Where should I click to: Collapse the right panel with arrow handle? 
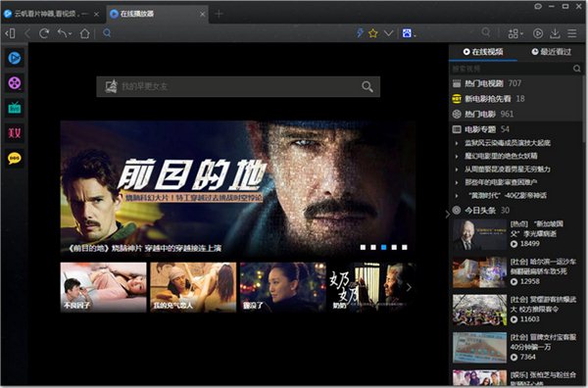click(x=448, y=215)
